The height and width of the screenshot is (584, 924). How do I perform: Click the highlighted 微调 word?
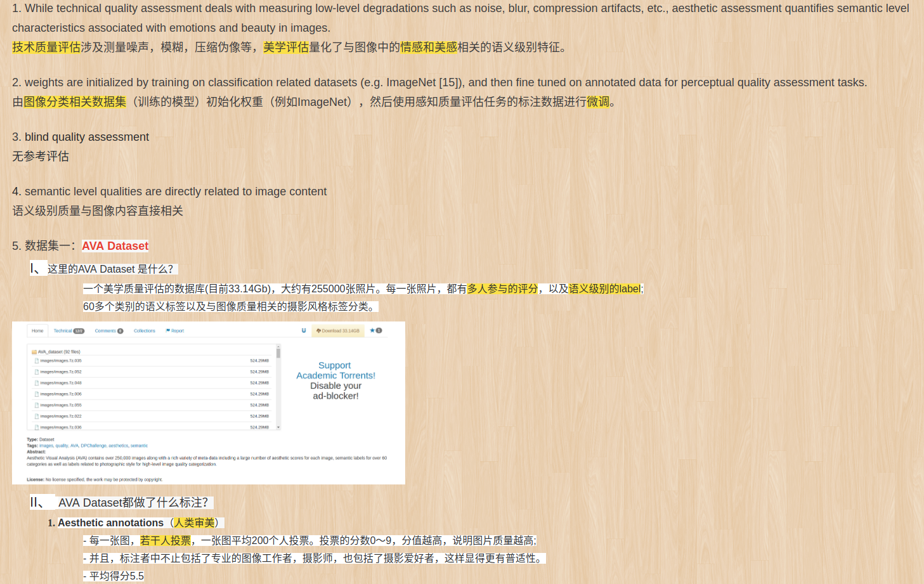[598, 102]
